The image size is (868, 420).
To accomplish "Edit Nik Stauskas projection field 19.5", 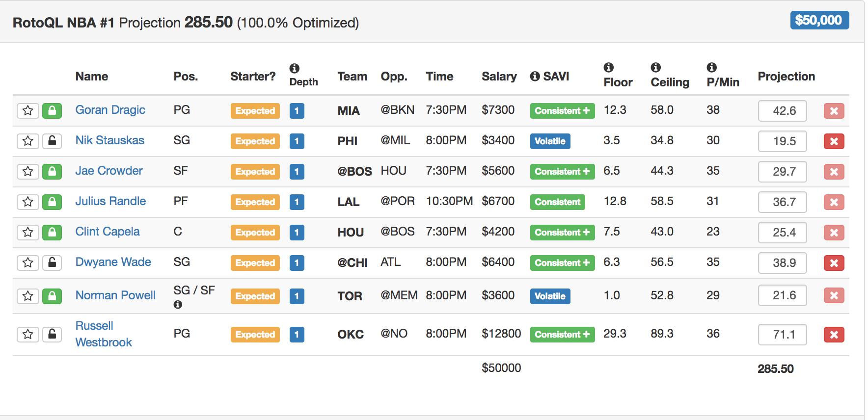I will pos(783,141).
